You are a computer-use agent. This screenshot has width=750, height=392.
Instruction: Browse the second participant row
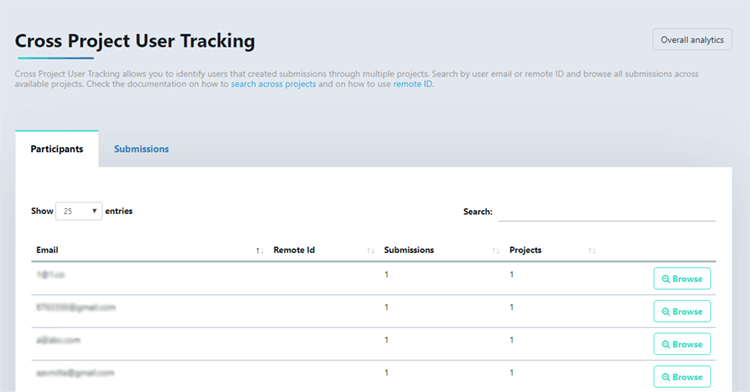[682, 311]
